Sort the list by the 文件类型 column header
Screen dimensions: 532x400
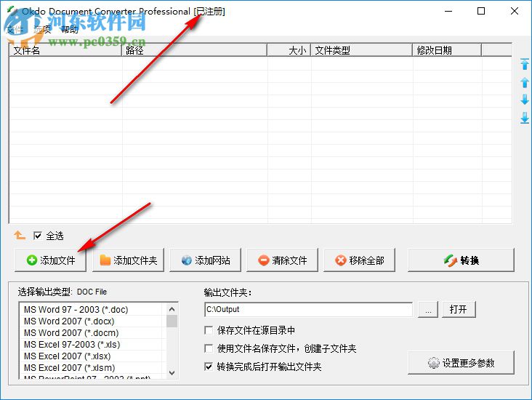362,50
